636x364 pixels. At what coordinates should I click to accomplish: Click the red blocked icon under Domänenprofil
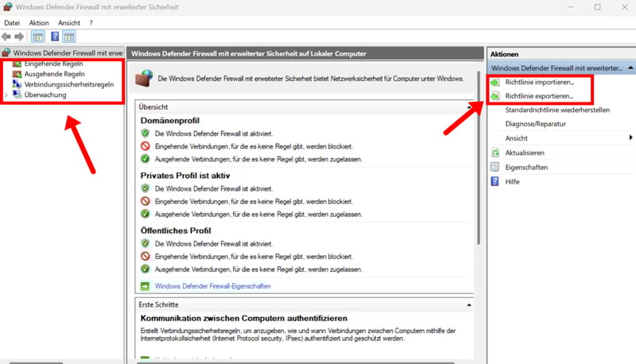(145, 146)
